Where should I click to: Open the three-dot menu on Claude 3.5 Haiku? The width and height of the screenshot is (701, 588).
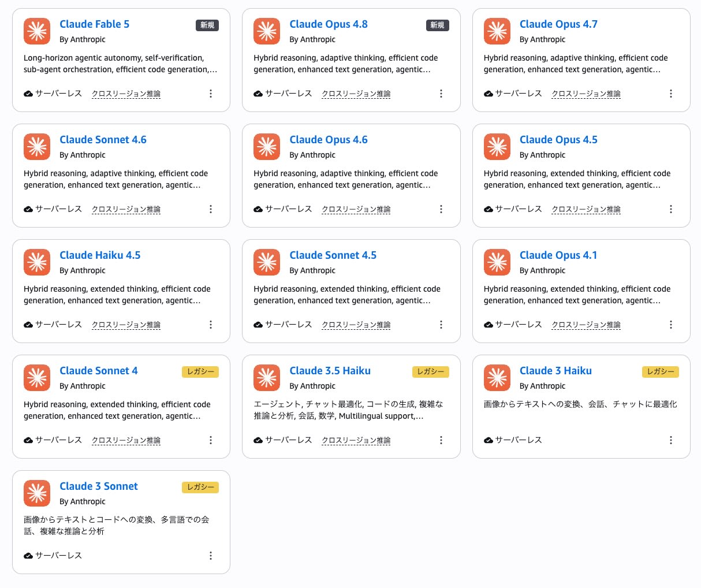point(441,440)
